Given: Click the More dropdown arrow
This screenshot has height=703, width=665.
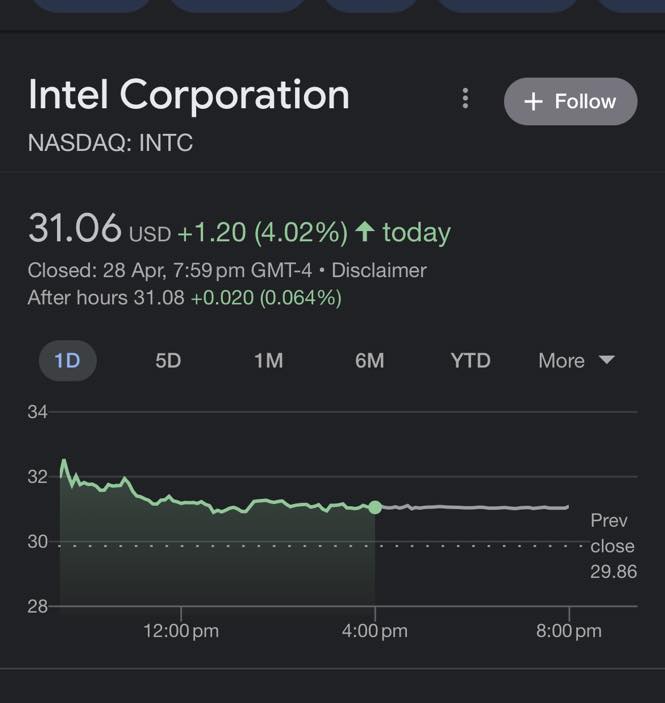Looking at the screenshot, I should 606,360.
